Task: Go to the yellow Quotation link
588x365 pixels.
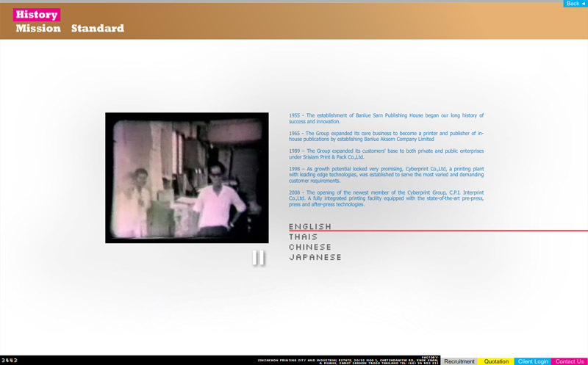Action: point(495,361)
